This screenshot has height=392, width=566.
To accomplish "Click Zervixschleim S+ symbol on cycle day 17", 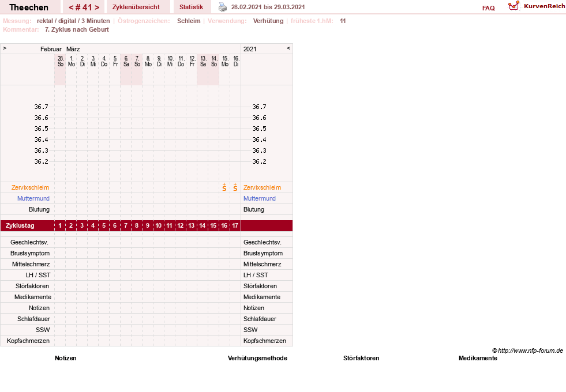I will [235, 187].
